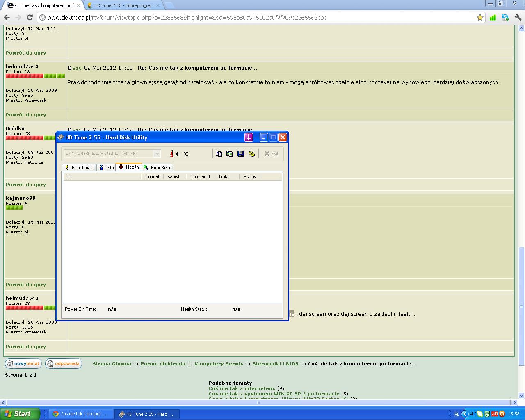Click the 'Power On Time:' label in HD Tune
This screenshot has width=525, height=420.
80,309
